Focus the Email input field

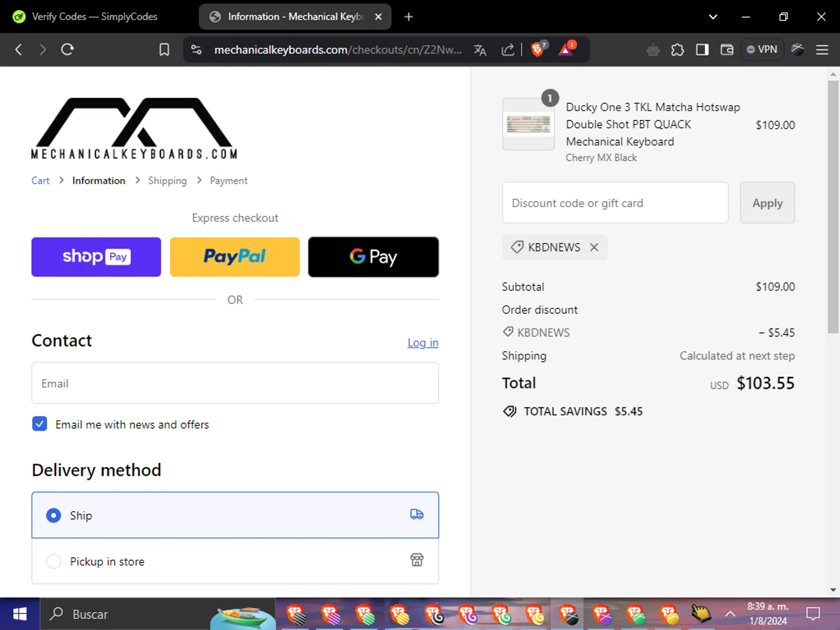235,383
